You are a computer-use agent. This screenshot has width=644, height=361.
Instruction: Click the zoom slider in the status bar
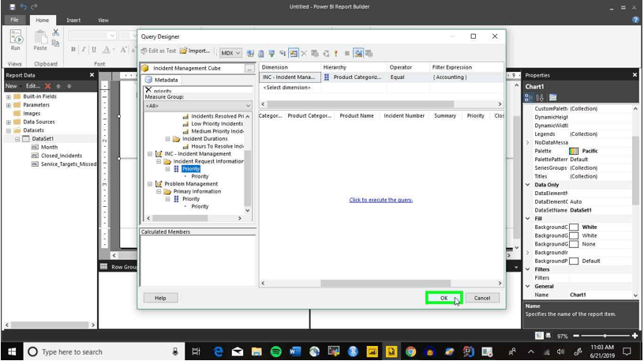(605, 336)
